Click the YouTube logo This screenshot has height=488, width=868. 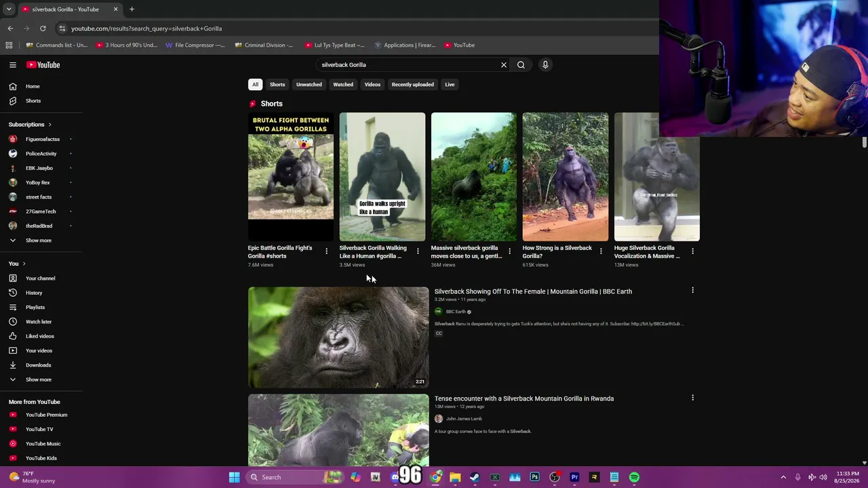coord(43,65)
